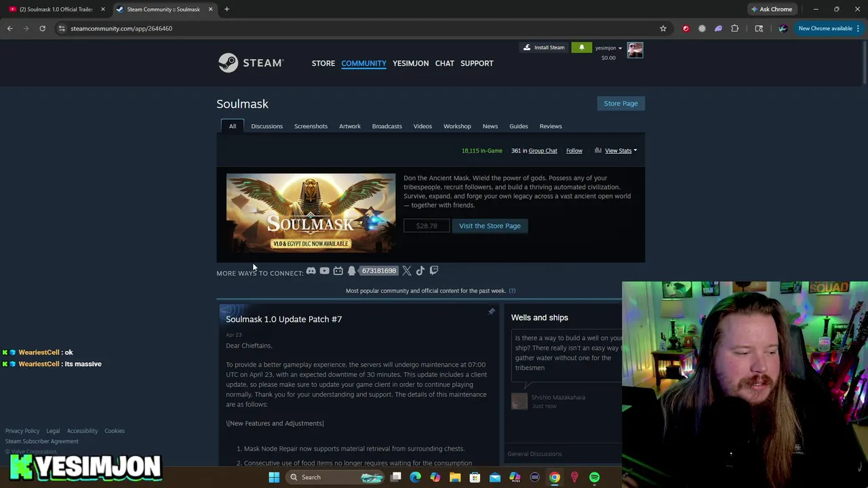The height and width of the screenshot is (488, 868).
Task: Open a new browser tab
Action: pyautogui.click(x=226, y=9)
